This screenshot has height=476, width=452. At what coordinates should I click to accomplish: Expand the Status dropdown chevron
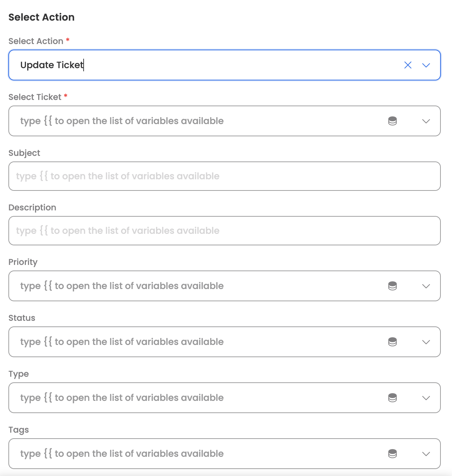tap(426, 342)
